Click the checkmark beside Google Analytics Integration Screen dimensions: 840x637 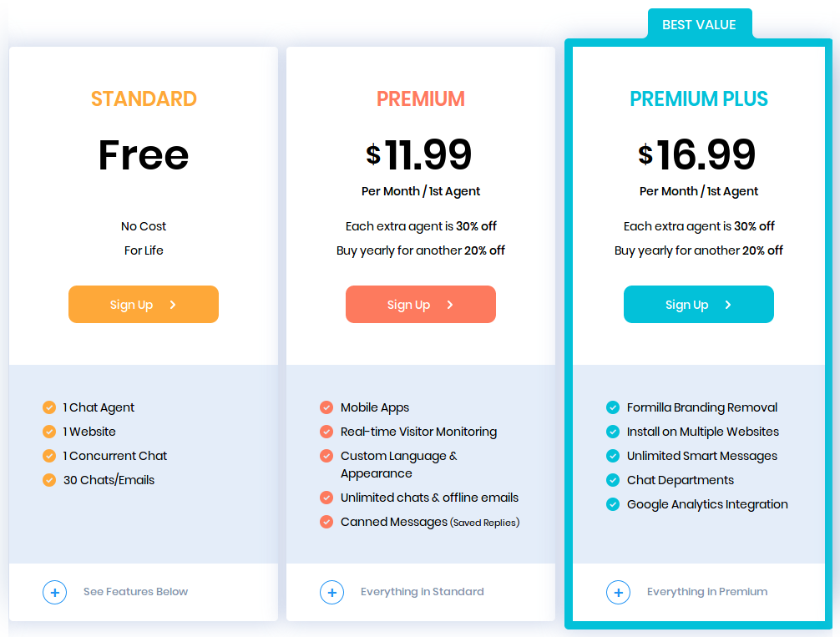[x=612, y=504]
